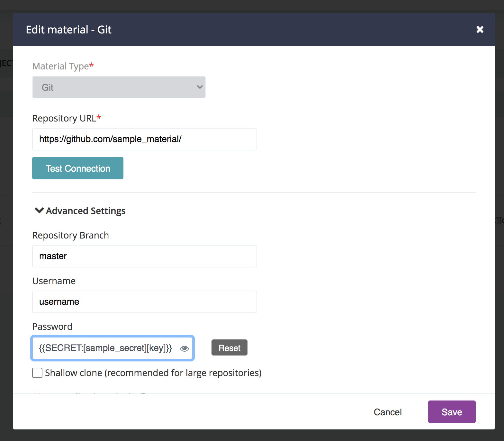
Task: Click the Repository URL input field
Action: [x=145, y=139]
